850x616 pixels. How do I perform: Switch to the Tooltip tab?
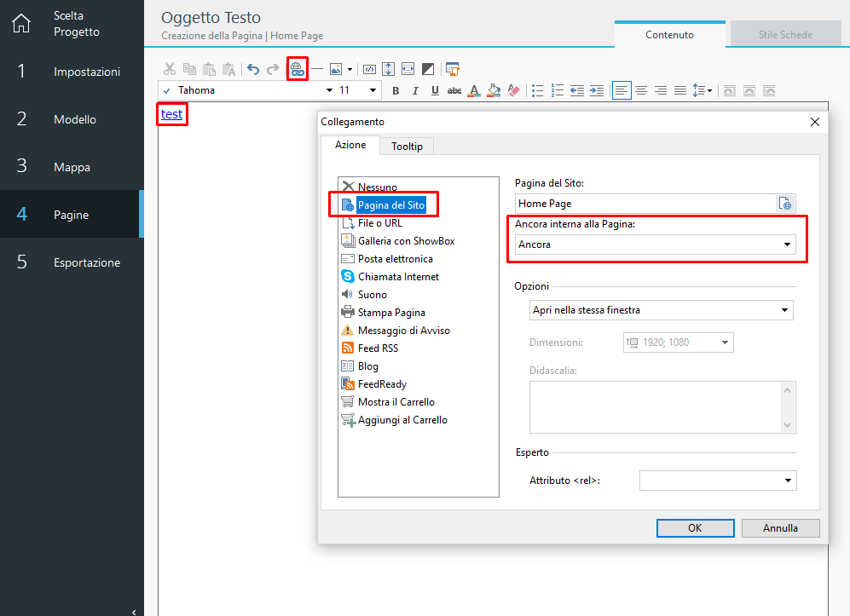(407, 147)
